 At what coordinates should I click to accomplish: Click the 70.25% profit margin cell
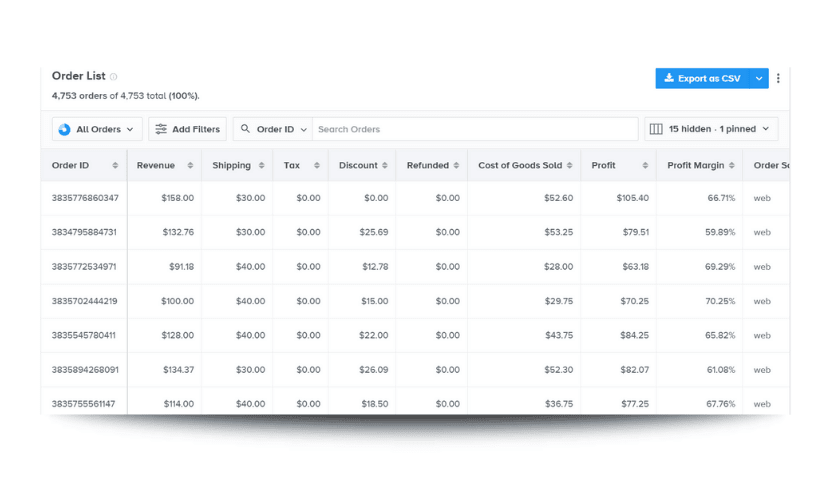[x=720, y=301]
